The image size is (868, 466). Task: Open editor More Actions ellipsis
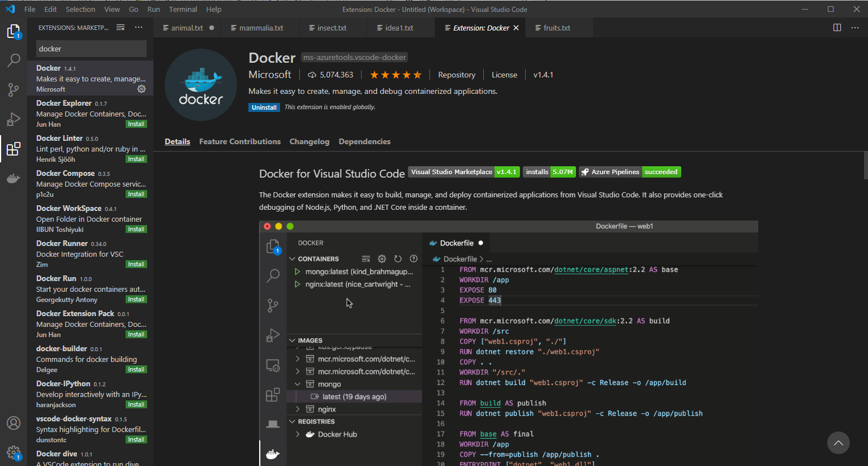pos(855,27)
